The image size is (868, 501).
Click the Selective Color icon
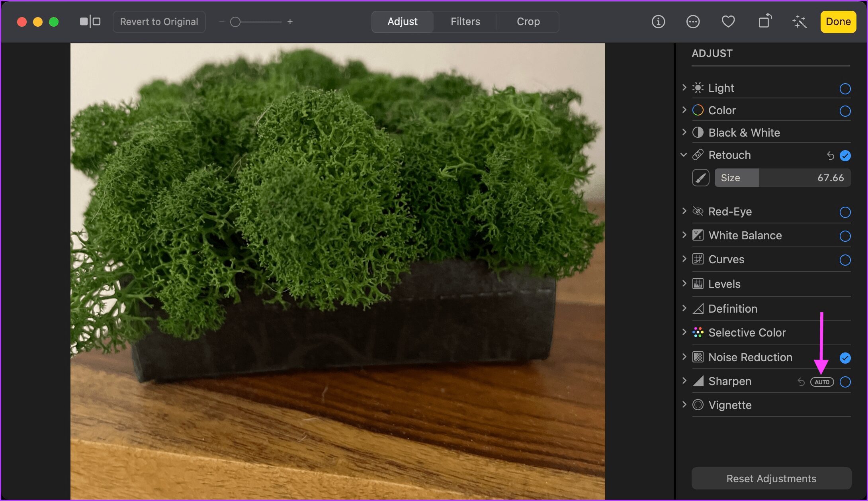[x=698, y=333]
